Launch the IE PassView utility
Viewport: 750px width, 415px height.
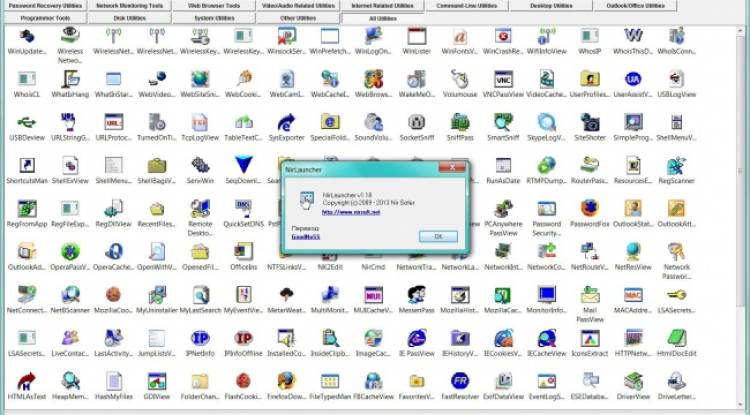(416, 339)
